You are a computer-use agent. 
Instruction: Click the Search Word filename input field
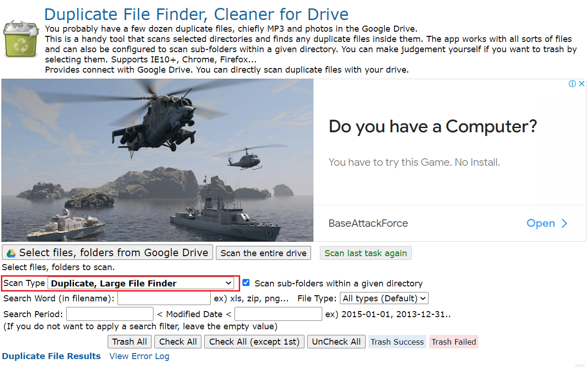coord(164,298)
